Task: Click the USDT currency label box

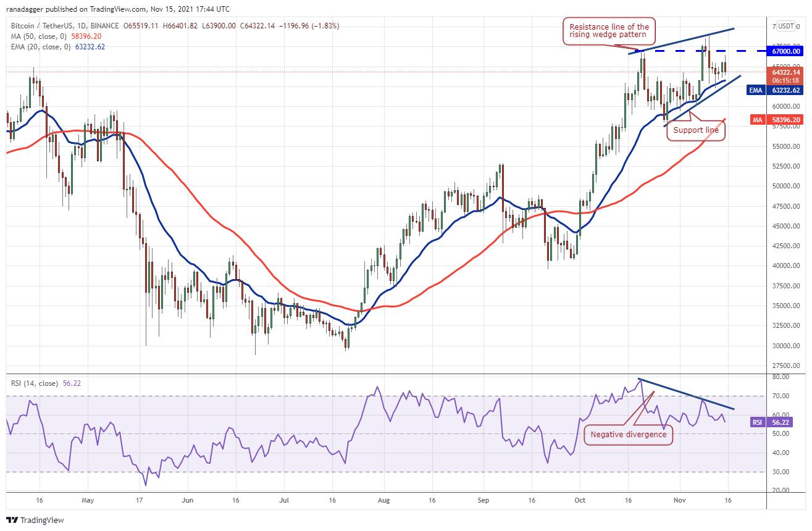Action: pyautogui.click(x=786, y=26)
